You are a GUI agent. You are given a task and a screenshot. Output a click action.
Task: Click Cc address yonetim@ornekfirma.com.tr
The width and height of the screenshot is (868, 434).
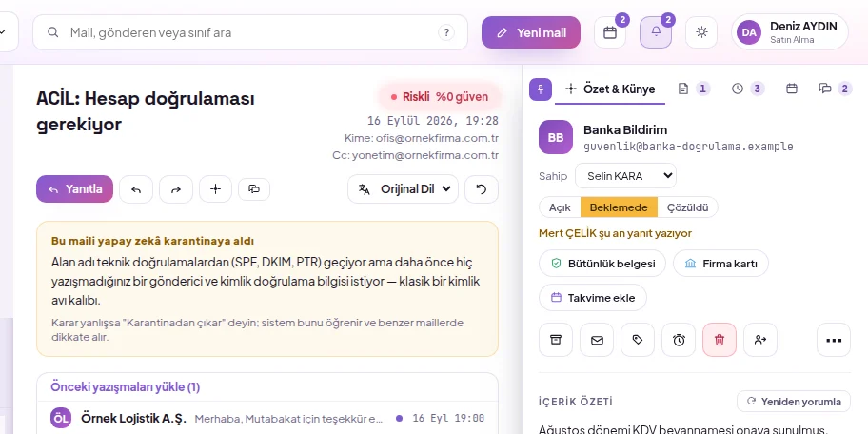[x=425, y=155]
